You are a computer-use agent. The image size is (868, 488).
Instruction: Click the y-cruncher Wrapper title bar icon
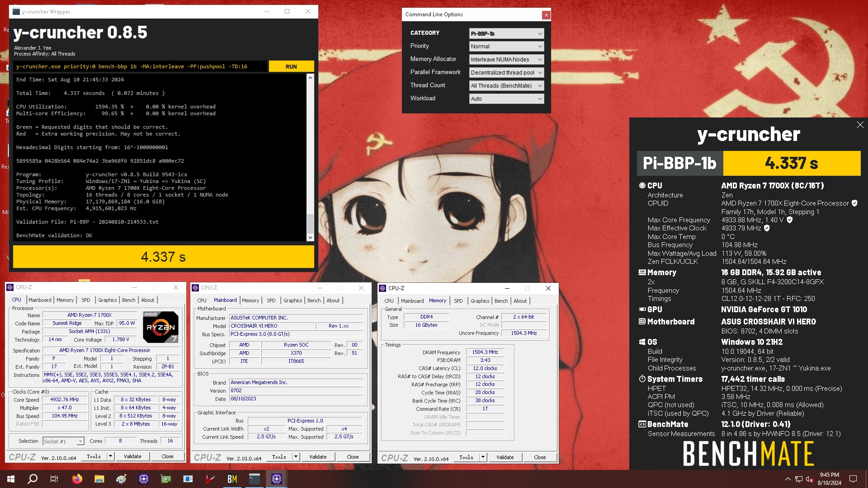(16, 12)
